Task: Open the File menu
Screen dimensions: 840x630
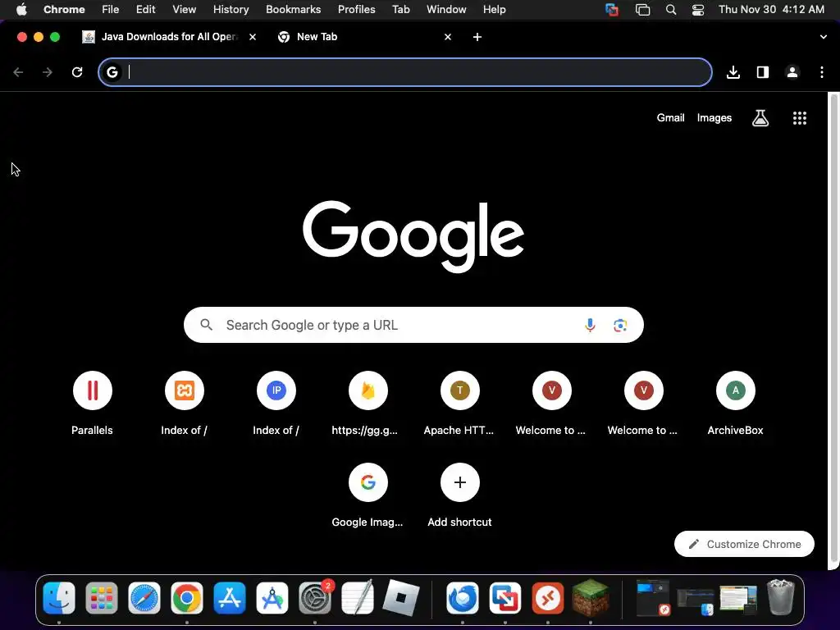Action: [x=111, y=10]
